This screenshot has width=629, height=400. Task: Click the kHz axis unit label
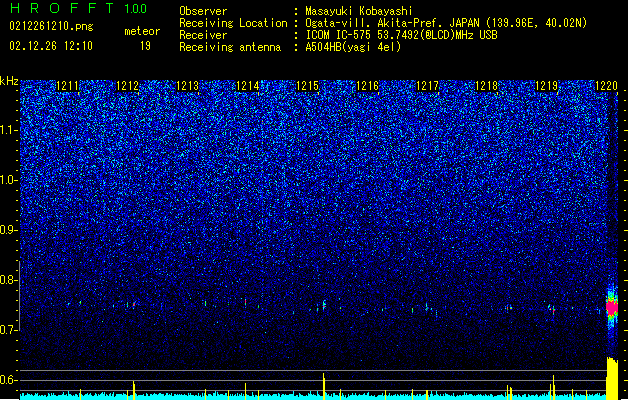[9, 81]
